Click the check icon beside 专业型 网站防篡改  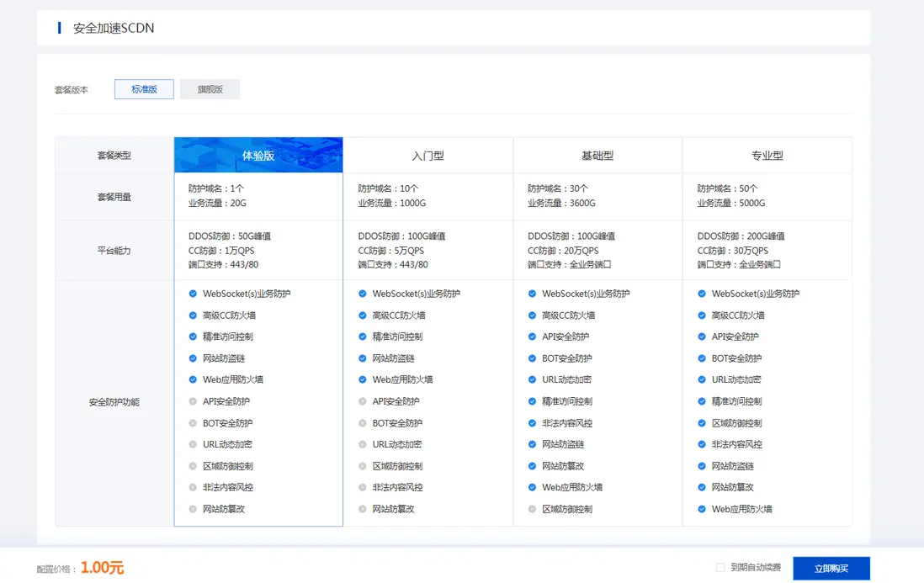(702, 487)
